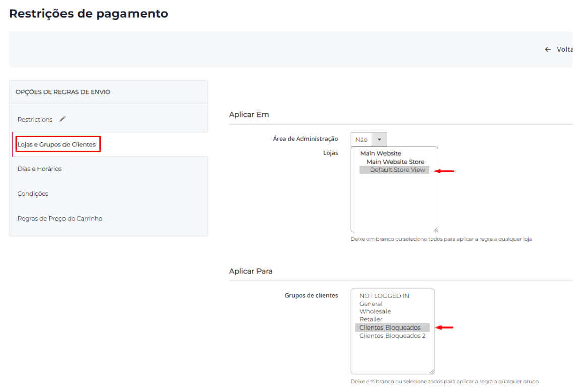Open Regras de Preço do Carrinho tab

coord(60,218)
